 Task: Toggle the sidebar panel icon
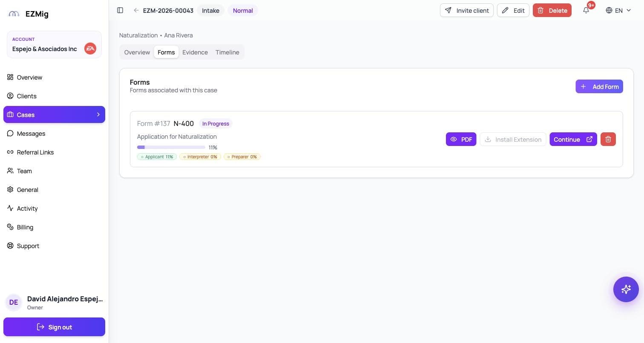(x=120, y=10)
